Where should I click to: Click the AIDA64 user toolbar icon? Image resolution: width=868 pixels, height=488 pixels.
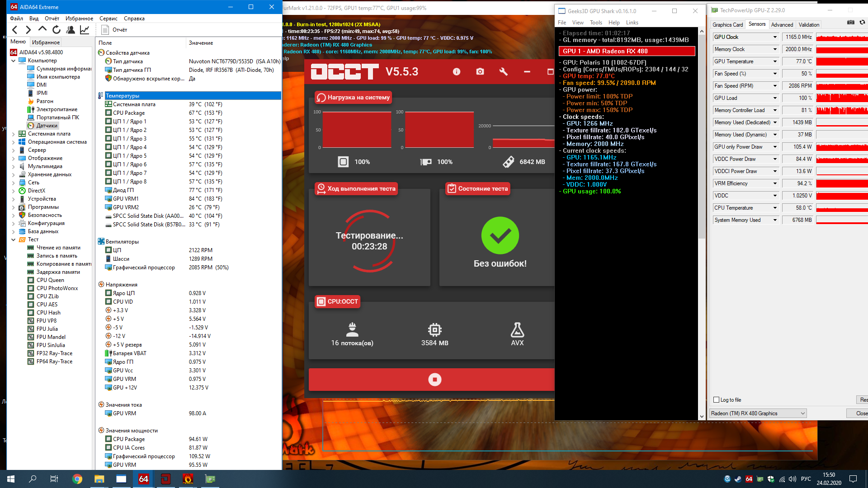[x=71, y=30]
